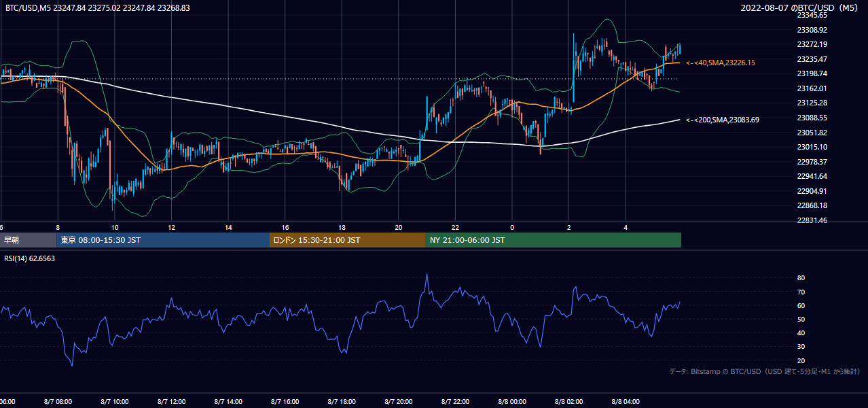Select the 早朝 session bar
868x408 pixels.
(x=28, y=240)
